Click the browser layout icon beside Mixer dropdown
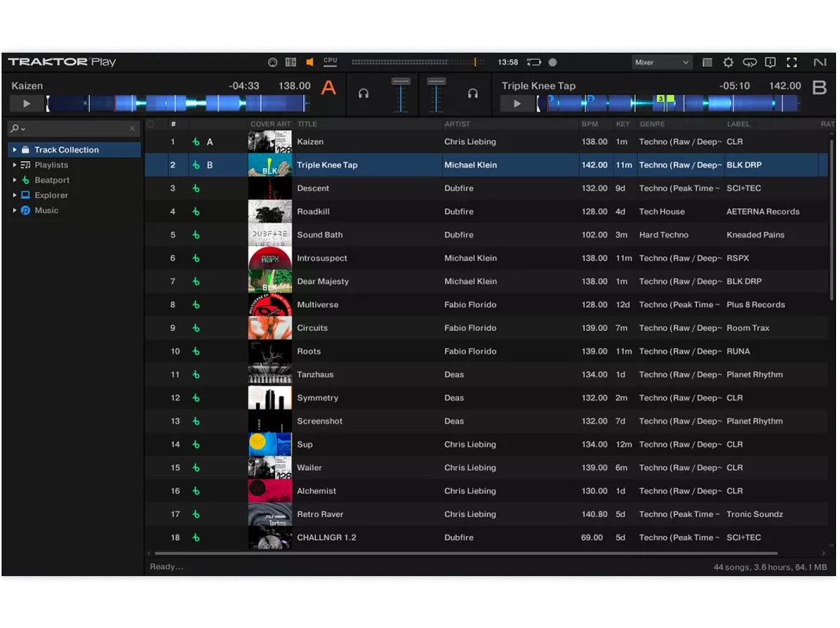Viewport: 840px width, 628px height. pyautogui.click(x=706, y=62)
